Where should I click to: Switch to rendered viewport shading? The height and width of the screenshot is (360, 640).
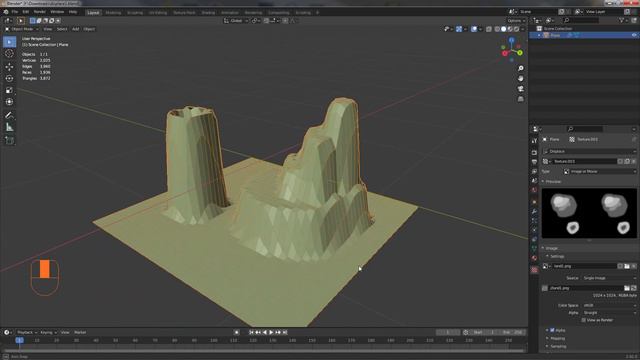(516, 29)
